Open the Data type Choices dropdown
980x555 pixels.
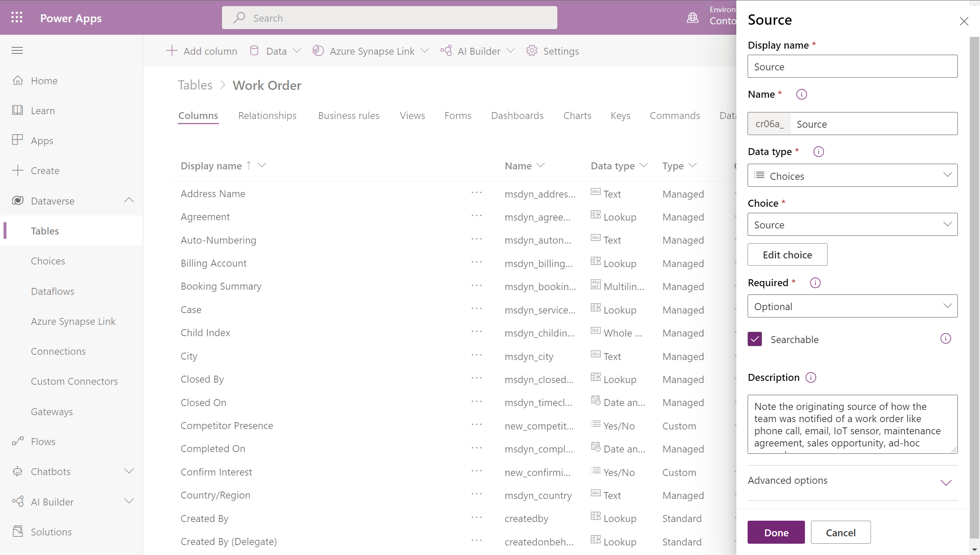pos(853,175)
